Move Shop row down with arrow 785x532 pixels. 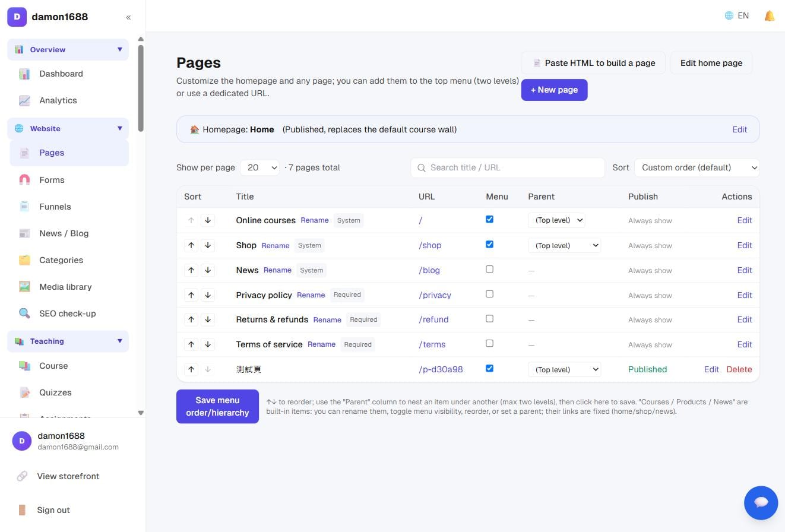tap(208, 245)
